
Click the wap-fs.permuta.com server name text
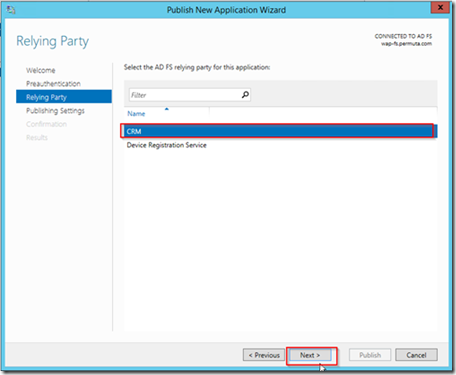406,44
